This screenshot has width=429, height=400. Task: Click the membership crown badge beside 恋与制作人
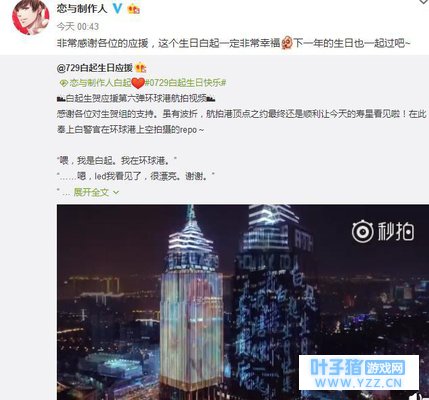click(134, 9)
